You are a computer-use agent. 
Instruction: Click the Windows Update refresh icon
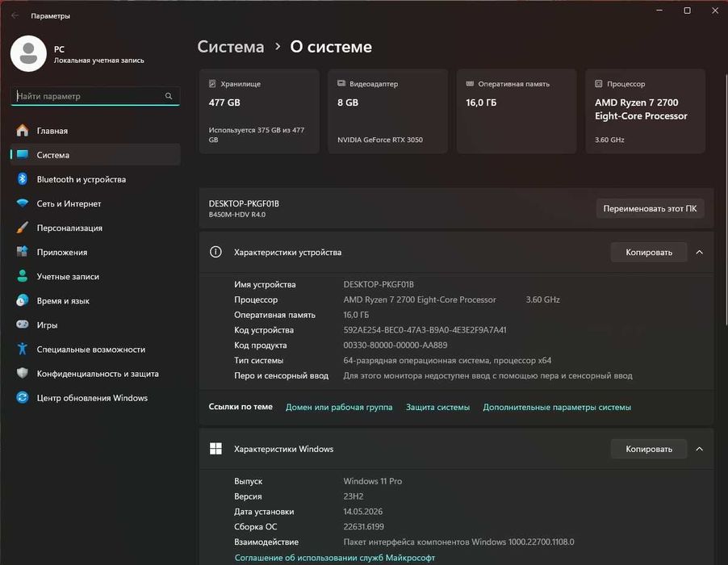(23, 397)
